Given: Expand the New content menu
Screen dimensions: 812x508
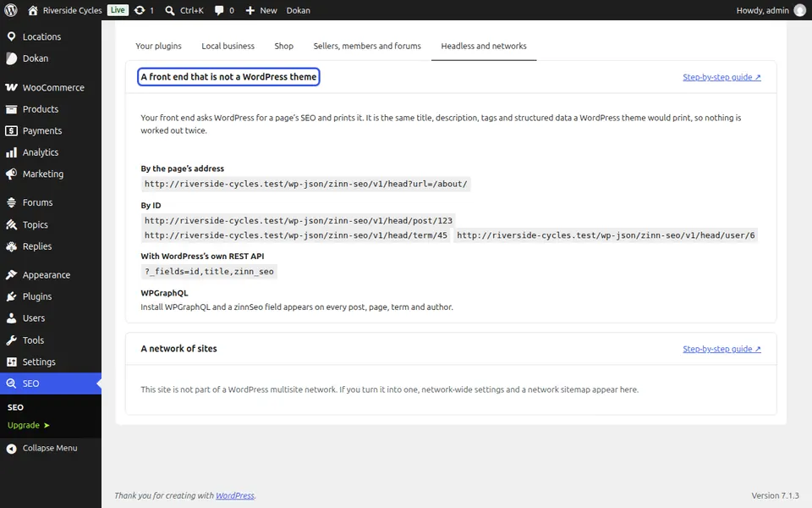Looking at the screenshot, I should point(261,10).
